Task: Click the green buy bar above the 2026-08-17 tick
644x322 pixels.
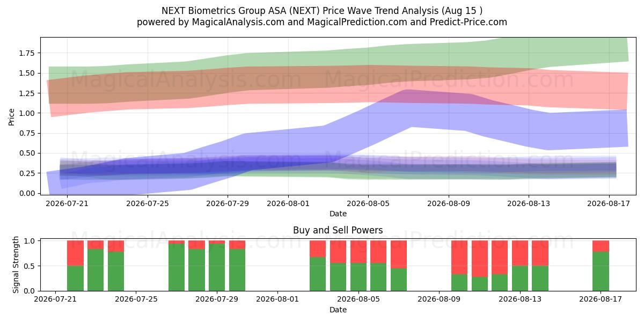Action: click(601, 271)
